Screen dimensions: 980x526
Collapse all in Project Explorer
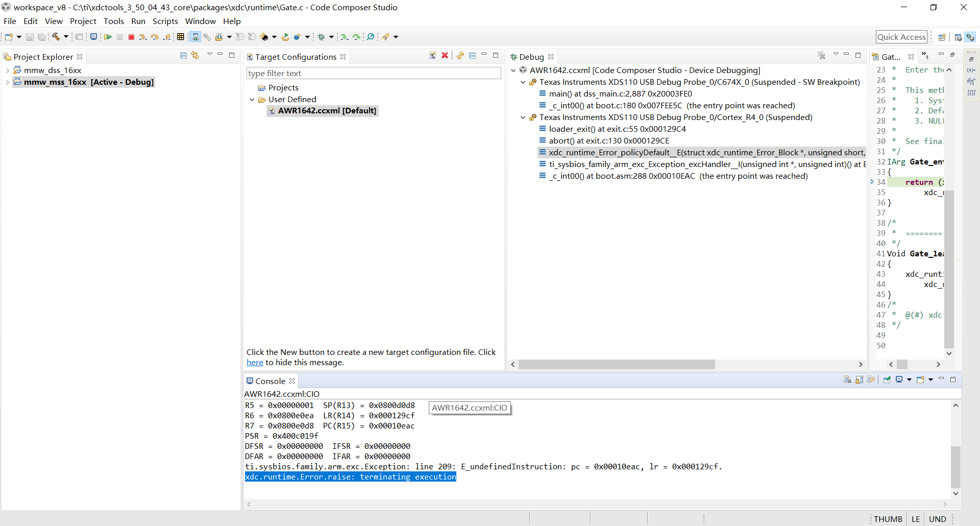click(x=183, y=55)
